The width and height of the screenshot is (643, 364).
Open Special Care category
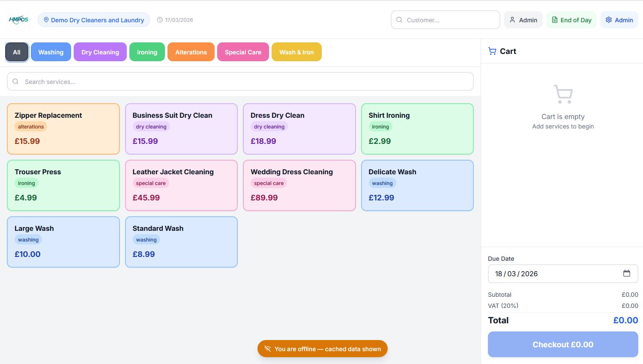pos(243,52)
